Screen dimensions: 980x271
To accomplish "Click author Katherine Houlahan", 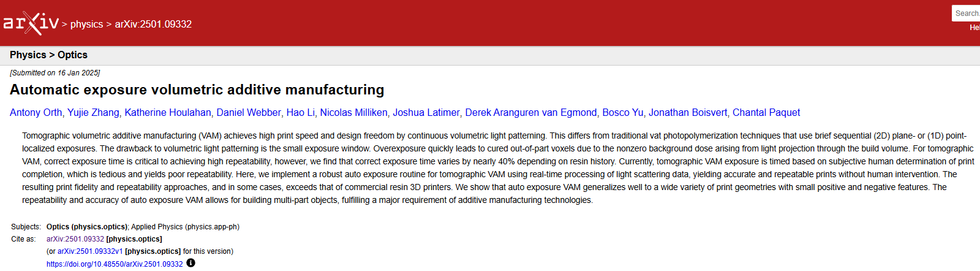I will (168, 113).
